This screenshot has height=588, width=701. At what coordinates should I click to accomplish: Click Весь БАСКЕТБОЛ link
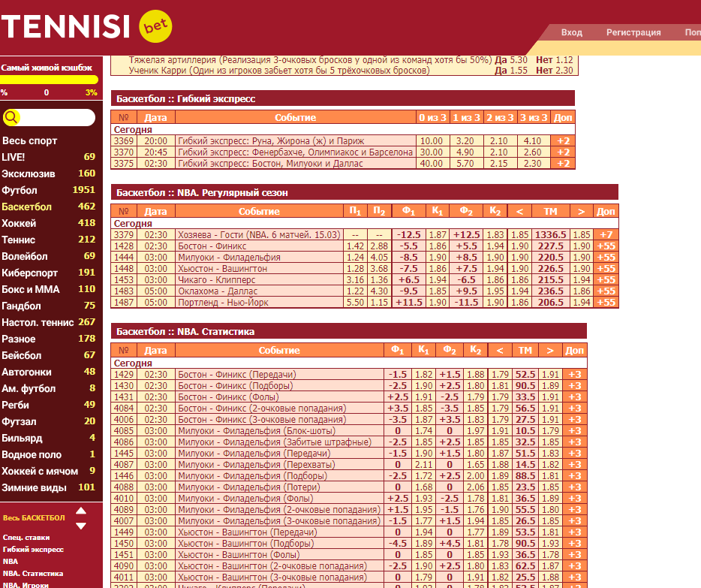[x=34, y=518]
